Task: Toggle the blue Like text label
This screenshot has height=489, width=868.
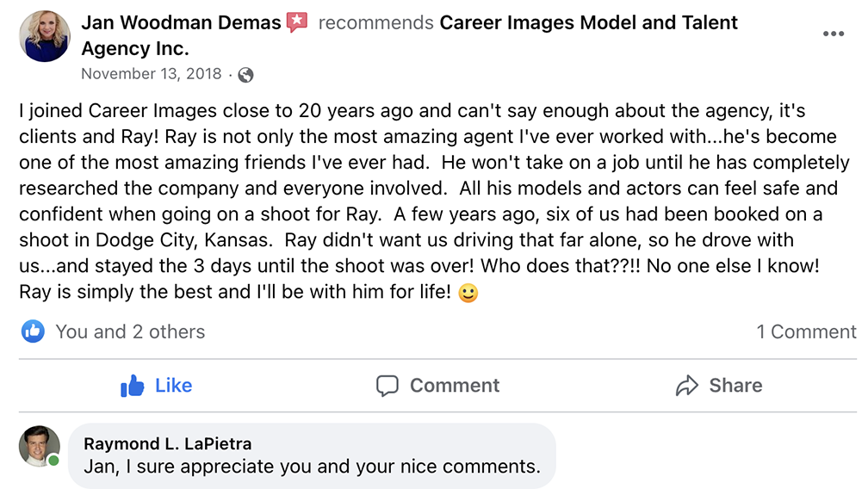Action: tap(173, 386)
